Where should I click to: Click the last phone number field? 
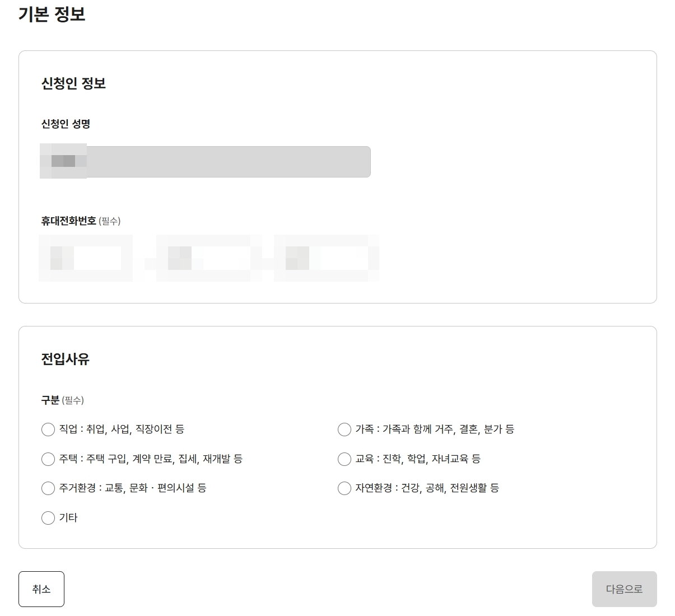pyautogui.click(x=327, y=258)
